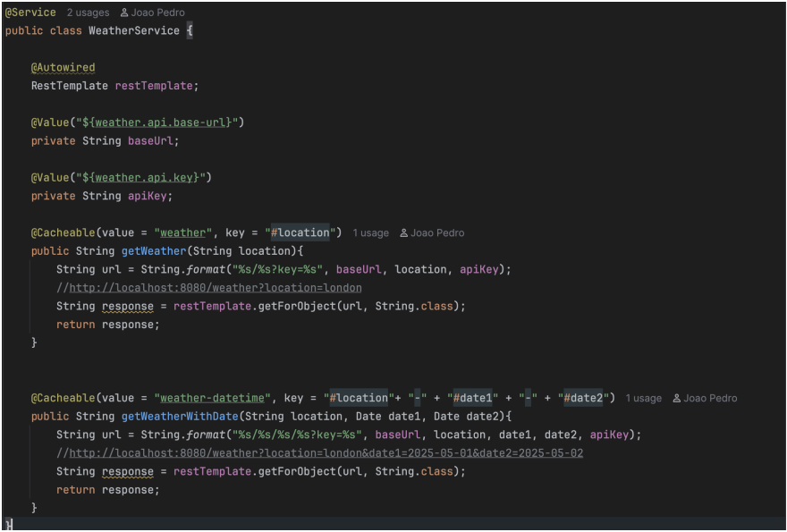787x532 pixels.
Task: Click the @Service annotation
Action: [x=30, y=13]
